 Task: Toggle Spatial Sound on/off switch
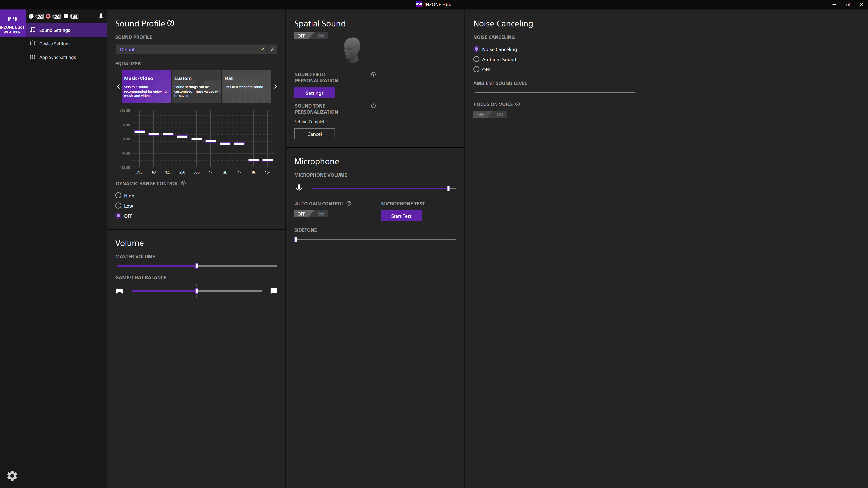[x=311, y=36]
